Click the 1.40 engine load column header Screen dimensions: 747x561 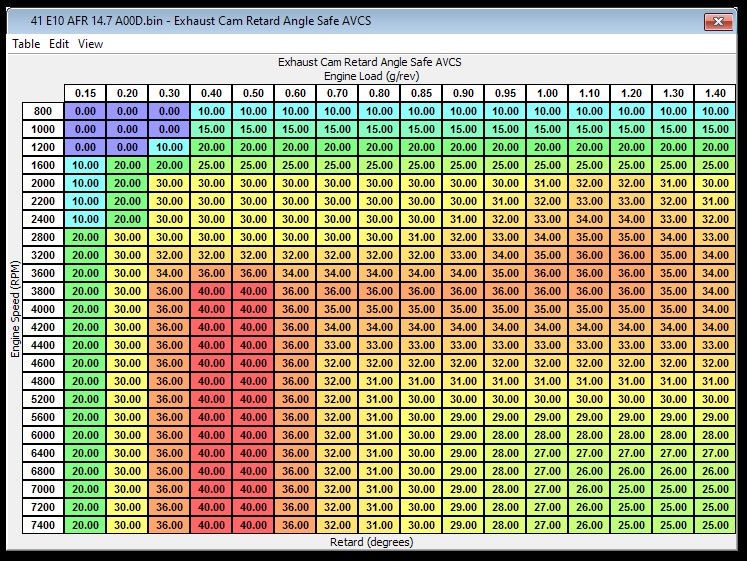click(715, 93)
